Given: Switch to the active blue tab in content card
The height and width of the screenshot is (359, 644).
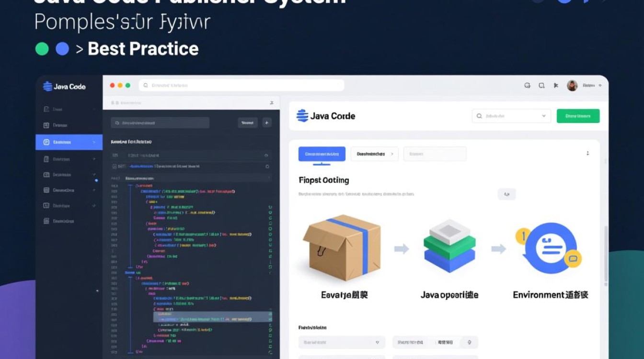Looking at the screenshot, I should pyautogui.click(x=322, y=154).
